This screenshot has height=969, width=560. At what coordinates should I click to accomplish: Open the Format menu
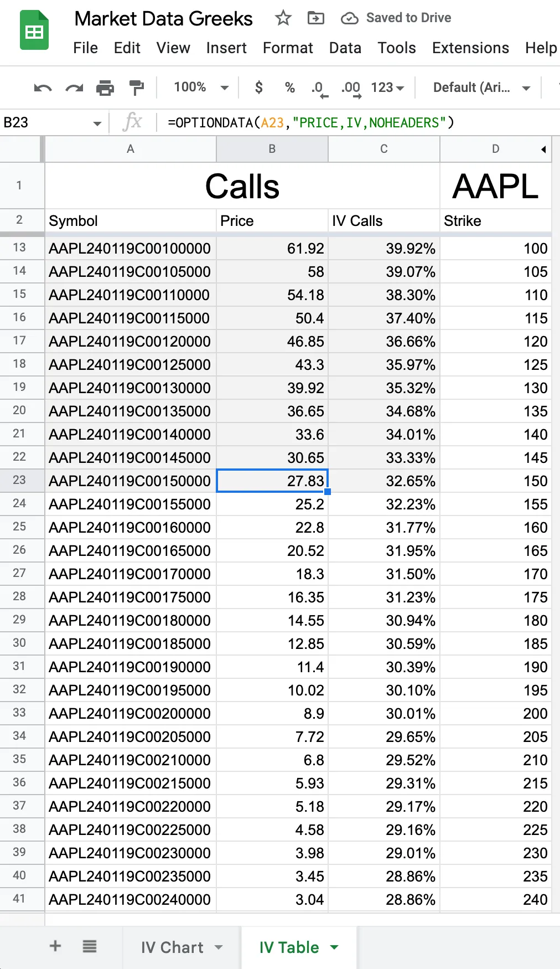click(x=288, y=48)
